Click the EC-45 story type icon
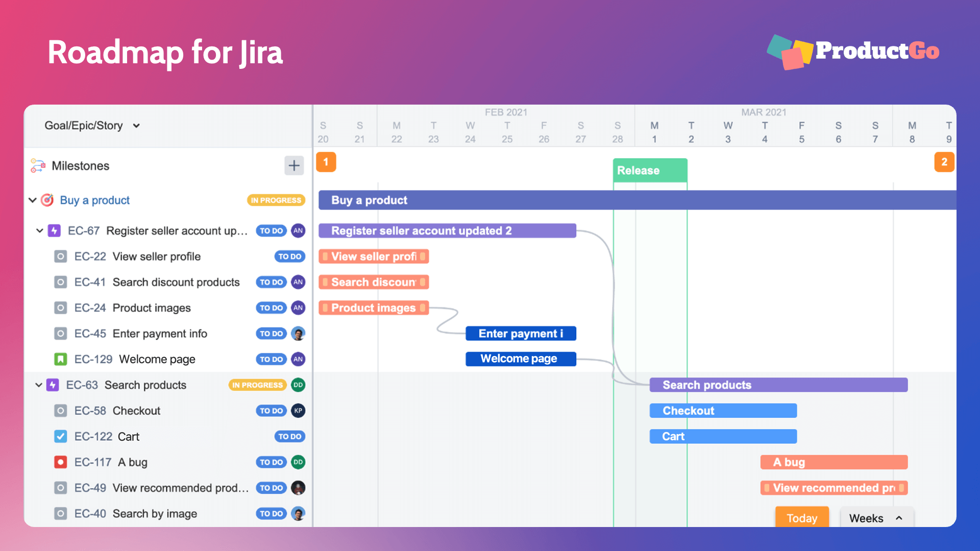Screen dimensions: 980x551 (x=60, y=334)
